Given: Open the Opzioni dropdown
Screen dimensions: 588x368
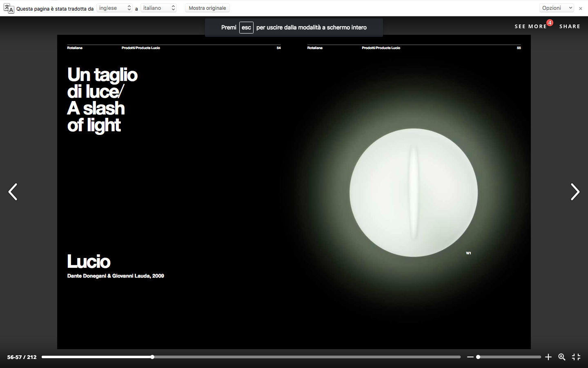Looking at the screenshot, I should (557, 8).
